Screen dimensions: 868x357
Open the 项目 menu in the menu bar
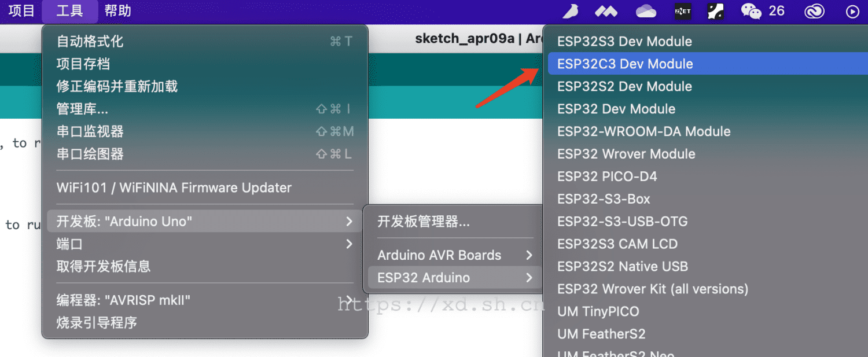[21, 11]
